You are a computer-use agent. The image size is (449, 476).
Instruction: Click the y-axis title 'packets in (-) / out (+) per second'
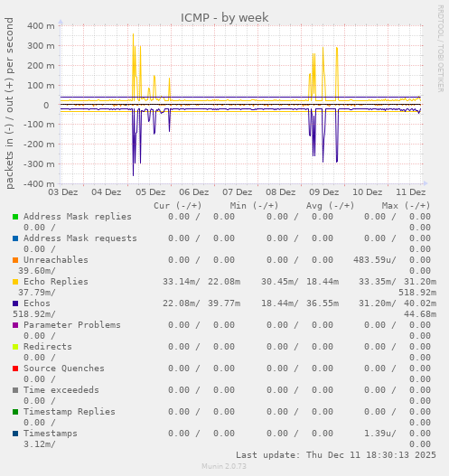[9, 103]
